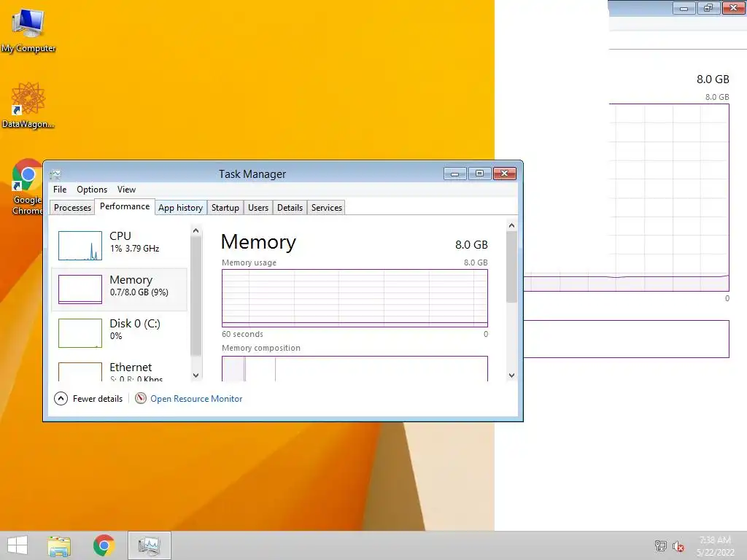747x560 pixels.
Task: Open File Explorer from the taskbar
Action: coord(59,545)
